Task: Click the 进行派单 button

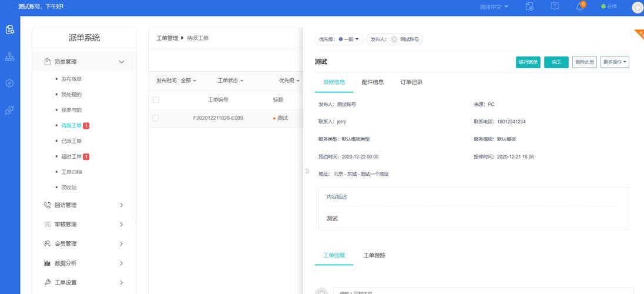Action: click(x=528, y=62)
